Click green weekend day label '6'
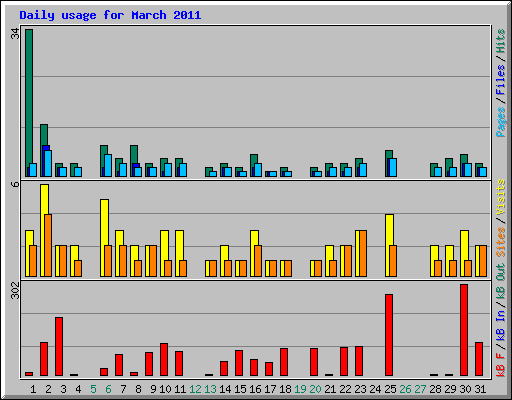512x400 pixels. pyautogui.click(x=108, y=389)
